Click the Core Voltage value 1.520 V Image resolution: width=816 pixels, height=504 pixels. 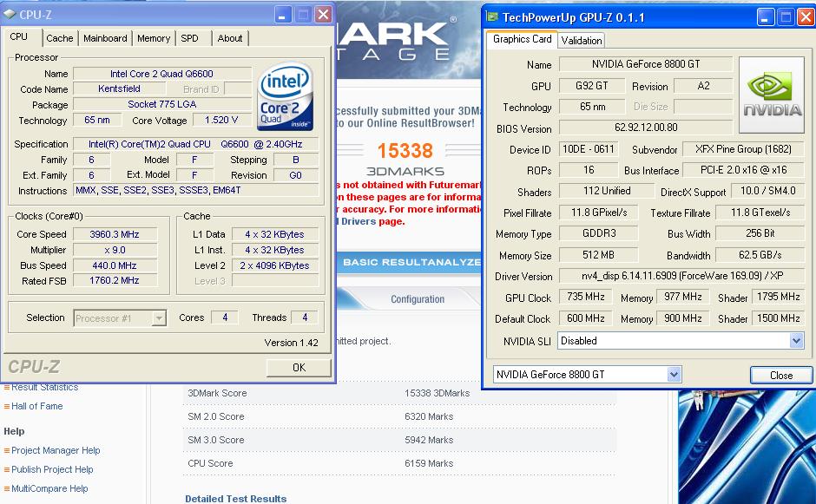click(221, 121)
